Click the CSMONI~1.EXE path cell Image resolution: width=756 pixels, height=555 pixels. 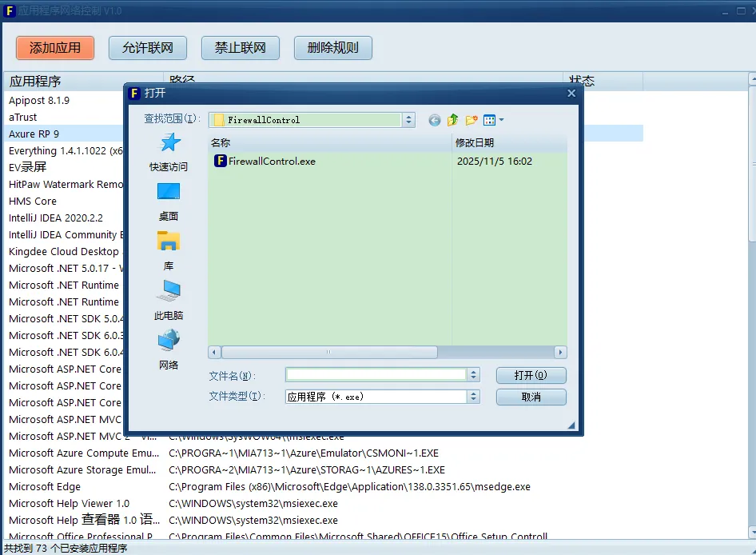click(x=304, y=453)
